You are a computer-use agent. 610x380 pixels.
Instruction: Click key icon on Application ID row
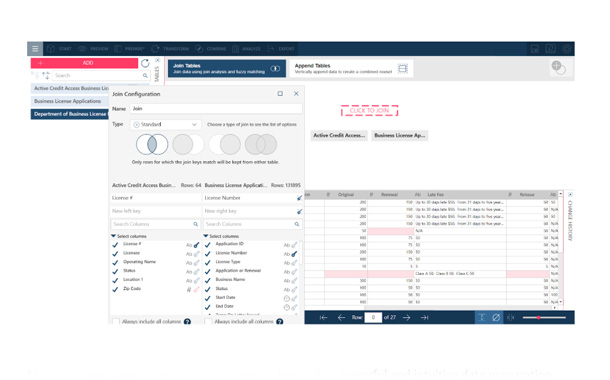294,245
